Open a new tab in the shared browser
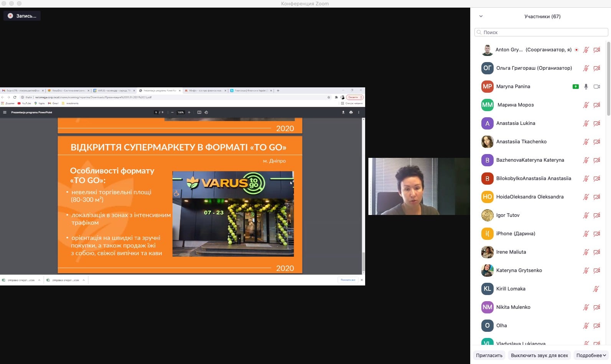Viewport: 611px width, 364px height. click(278, 91)
